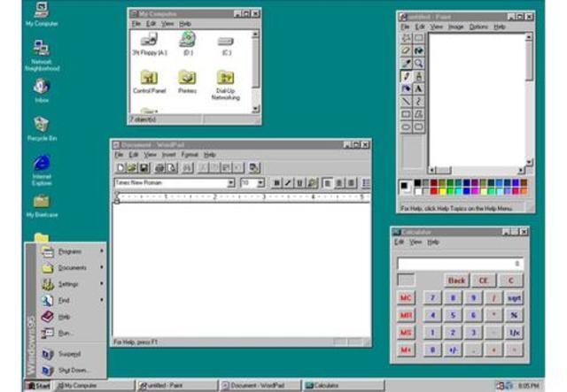Select the Printers folder in My Computer
This screenshot has width=567, height=392.
(187, 81)
